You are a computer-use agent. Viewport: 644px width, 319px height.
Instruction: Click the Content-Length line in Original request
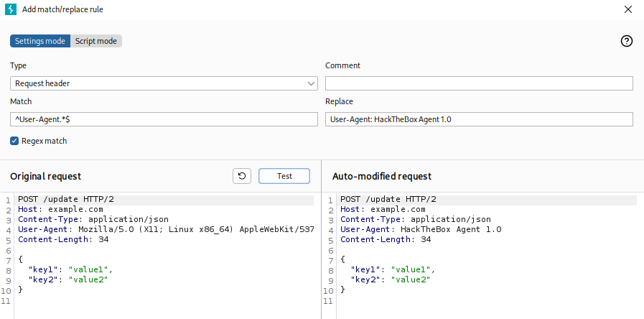(63, 239)
